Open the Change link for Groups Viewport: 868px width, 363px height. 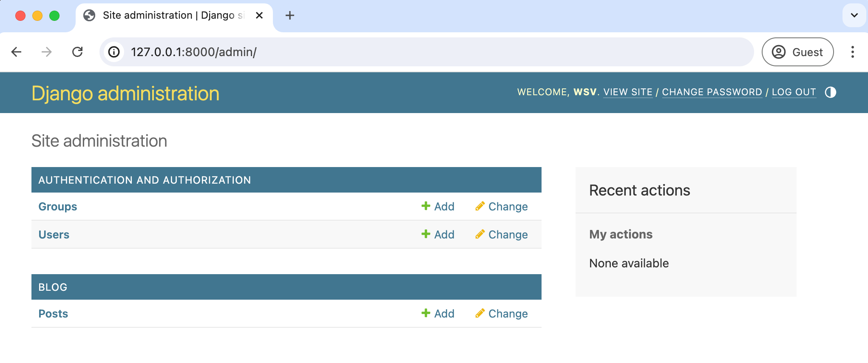[502, 207]
